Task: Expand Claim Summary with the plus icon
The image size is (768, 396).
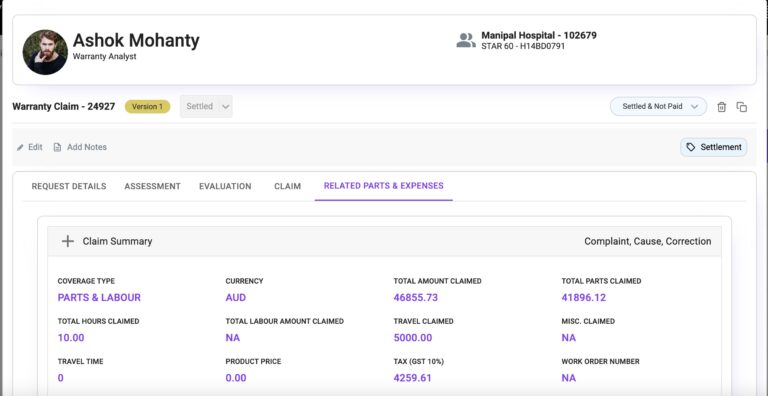Action: click(x=68, y=241)
